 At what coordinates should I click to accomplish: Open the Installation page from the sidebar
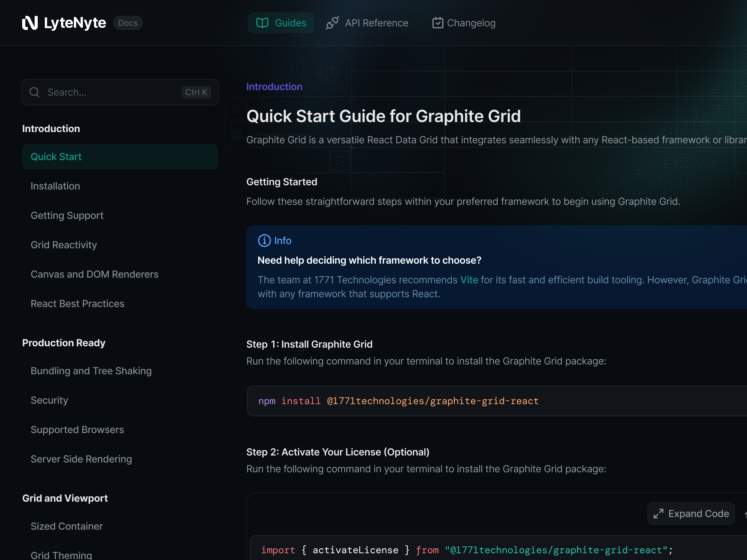click(x=55, y=186)
